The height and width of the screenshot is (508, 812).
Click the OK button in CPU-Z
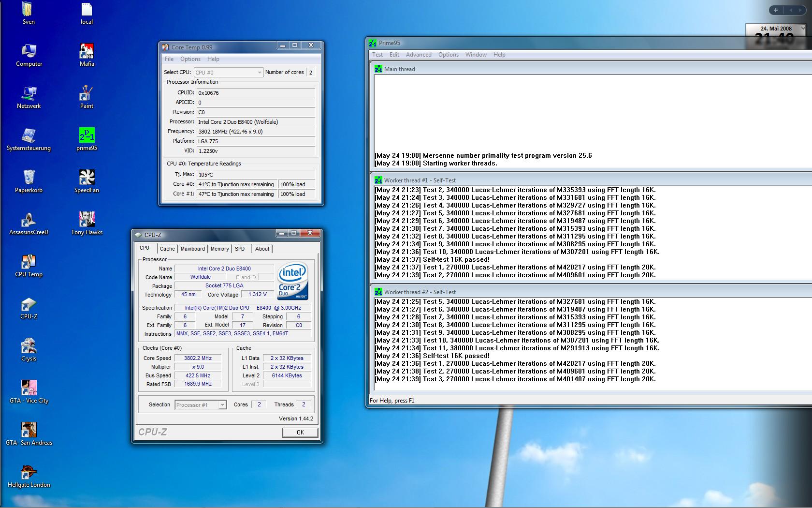tap(300, 433)
